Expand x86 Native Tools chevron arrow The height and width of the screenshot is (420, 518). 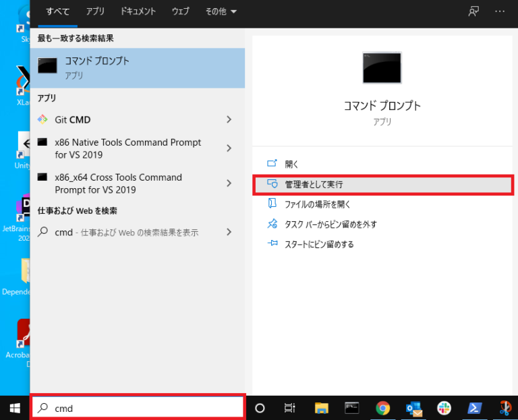(229, 148)
